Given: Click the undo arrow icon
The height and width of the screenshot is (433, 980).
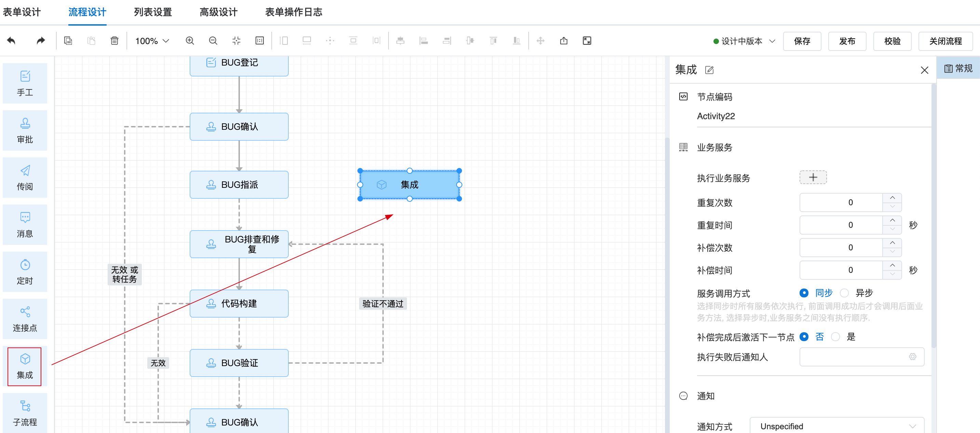Looking at the screenshot, I should click(11, 41).
